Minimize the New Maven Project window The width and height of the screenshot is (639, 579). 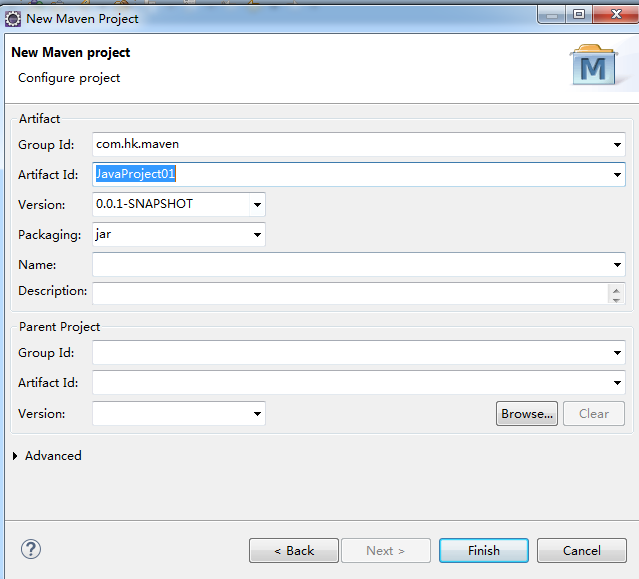[552, 15]
